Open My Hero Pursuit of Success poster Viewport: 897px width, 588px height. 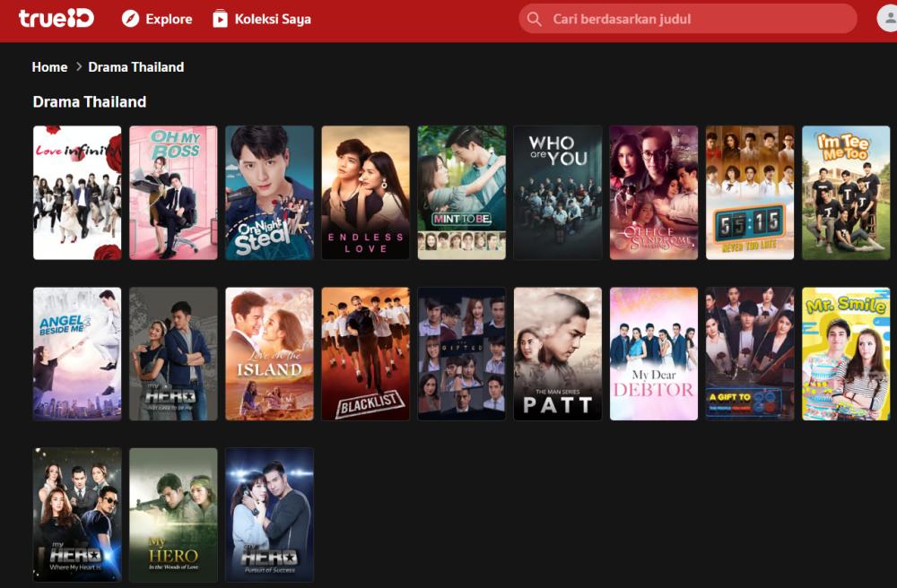click(x=269, y=514)
